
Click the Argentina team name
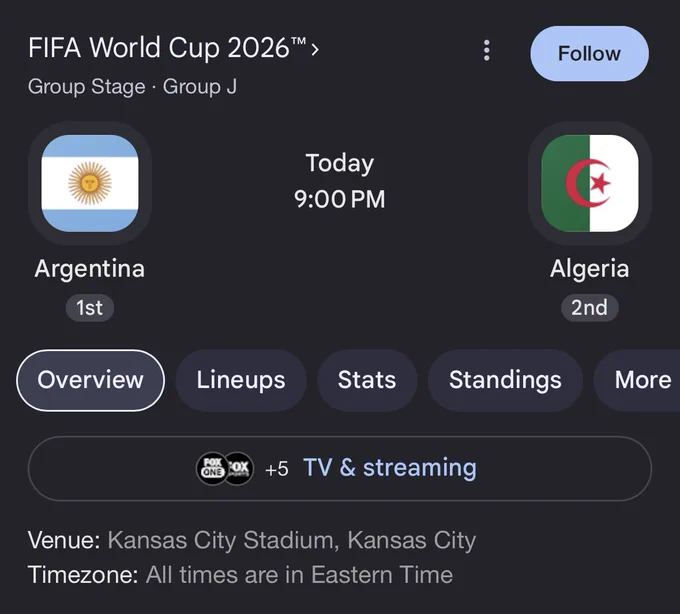(90, 268)
